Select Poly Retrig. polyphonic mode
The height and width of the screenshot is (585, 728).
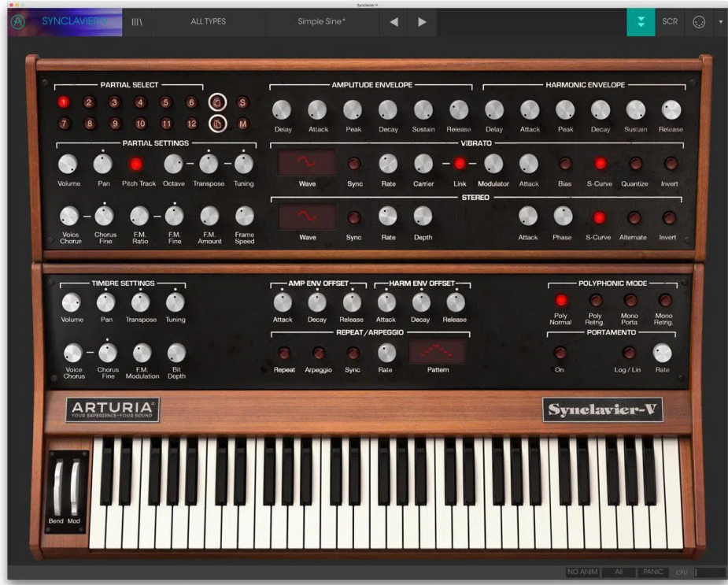click(x=596, y=300)
